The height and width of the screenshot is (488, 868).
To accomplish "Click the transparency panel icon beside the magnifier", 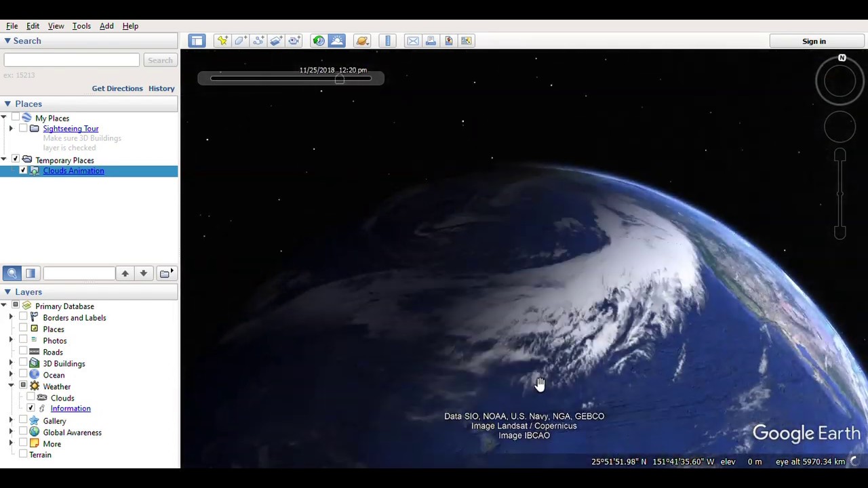I will click(x=30, y=273).
